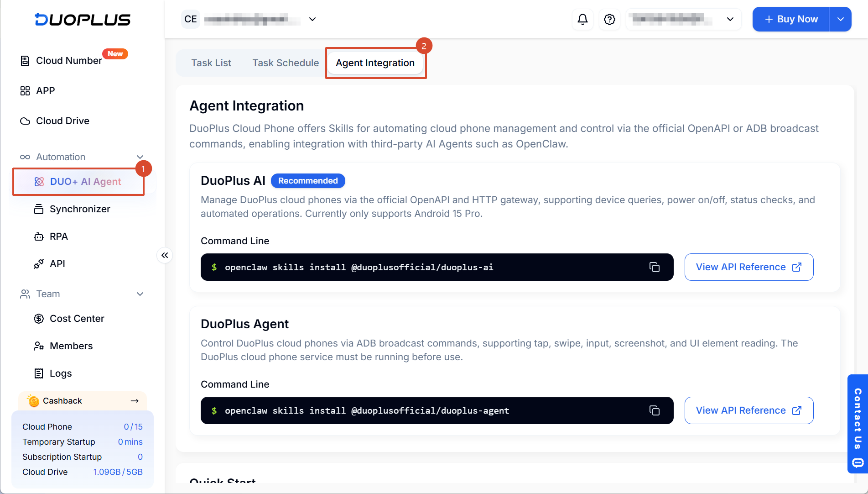
Task: Open the Members page
Action: point(71,346)
